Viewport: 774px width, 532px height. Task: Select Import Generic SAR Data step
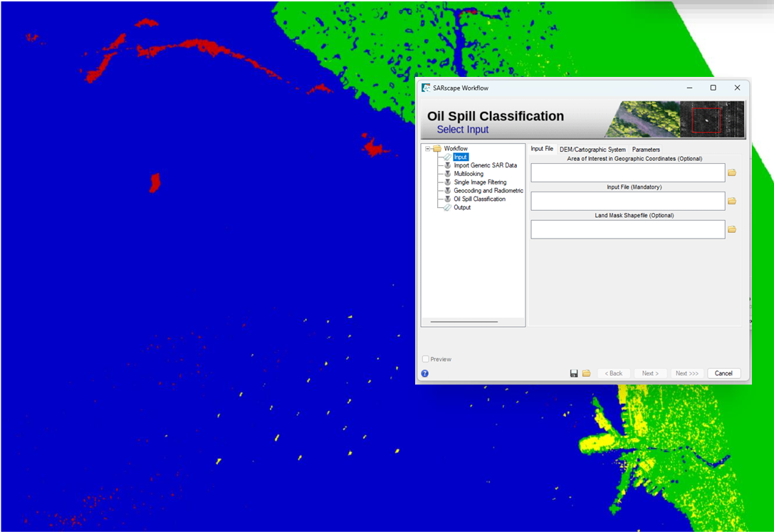coord(485,165)
